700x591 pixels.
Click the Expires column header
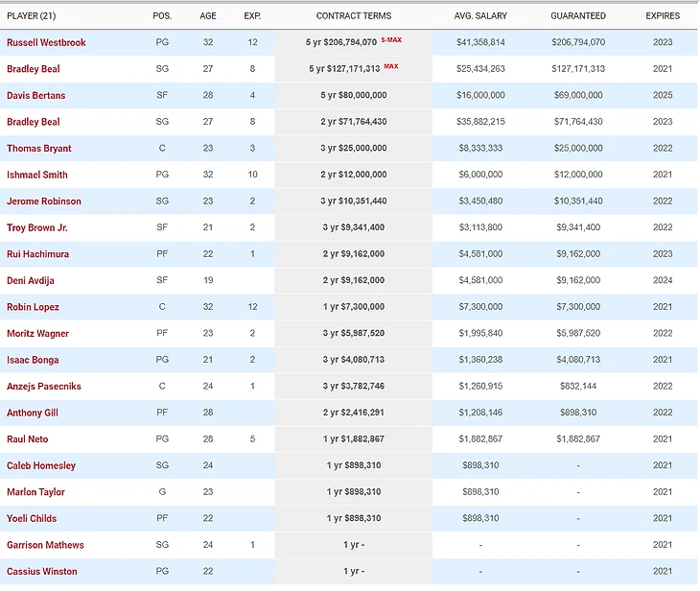[x=663, y=16]
